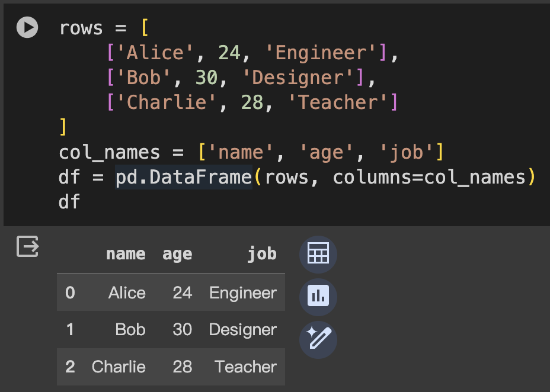Click the 'name' column header

[x=126, y=254]
